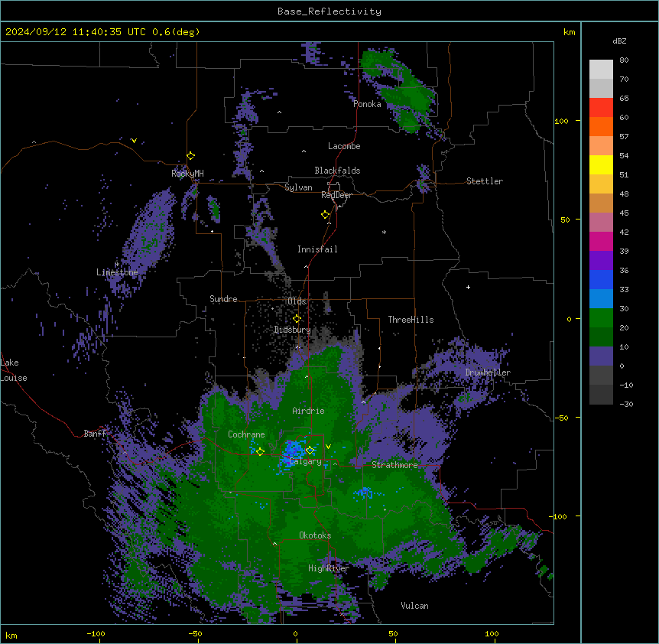Screen dimensions: 659x644
Task: Select the Innisfail city label
Action: (x=317, y=249)
